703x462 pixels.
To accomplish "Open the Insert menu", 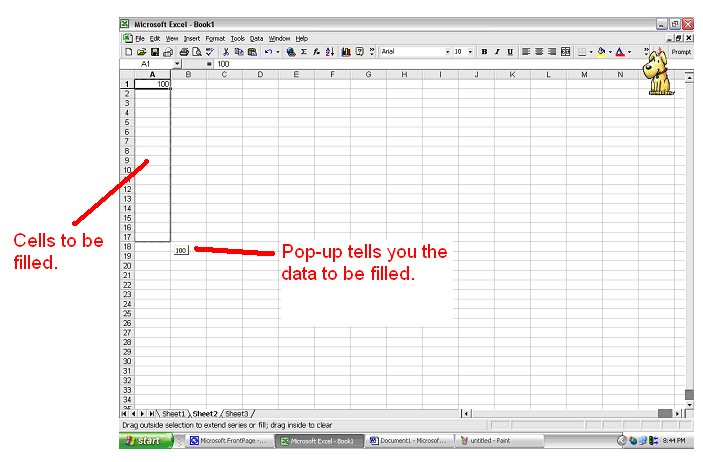I will coord(192,39).
